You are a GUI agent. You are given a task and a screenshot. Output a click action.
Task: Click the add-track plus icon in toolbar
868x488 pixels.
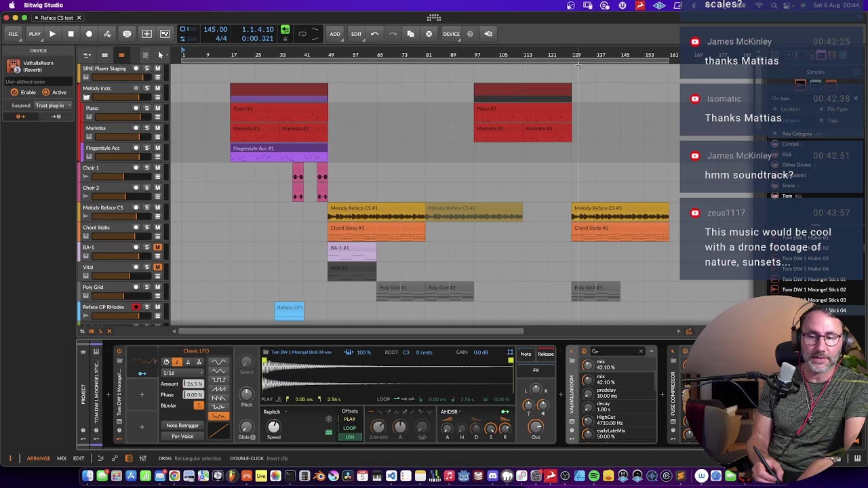146,34
